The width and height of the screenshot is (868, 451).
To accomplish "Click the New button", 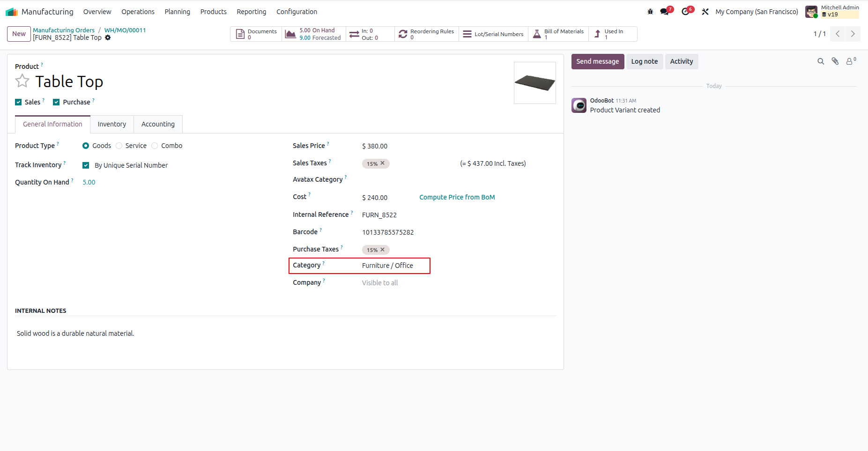I will point(19,34).
